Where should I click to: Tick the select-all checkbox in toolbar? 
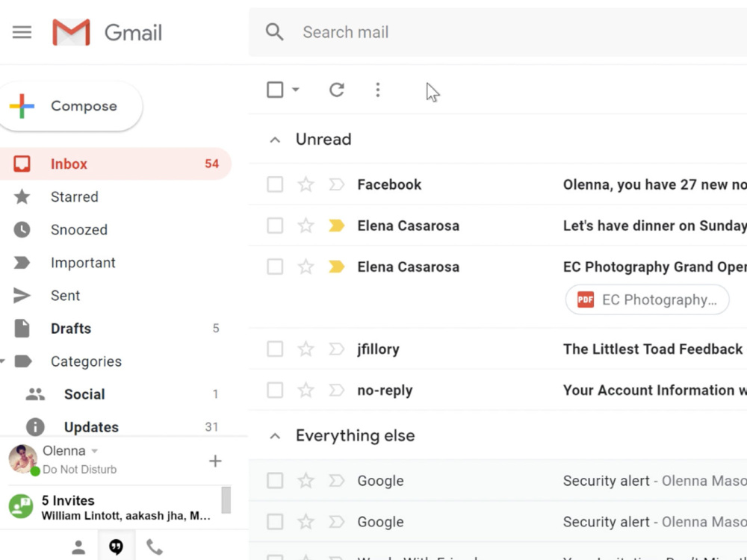275,90
